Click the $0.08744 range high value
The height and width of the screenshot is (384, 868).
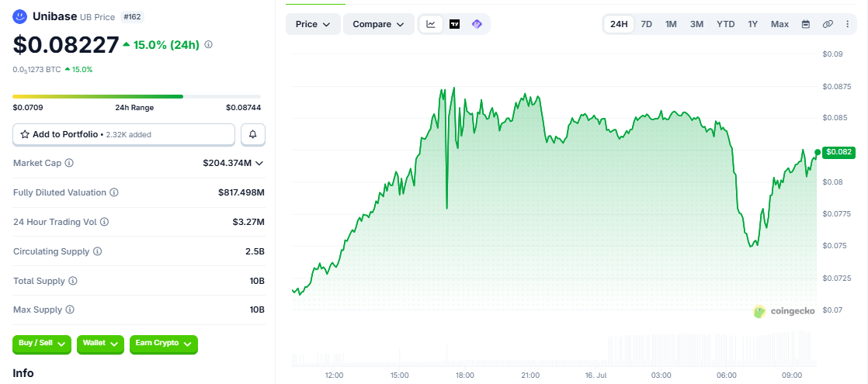coord(244,108)
